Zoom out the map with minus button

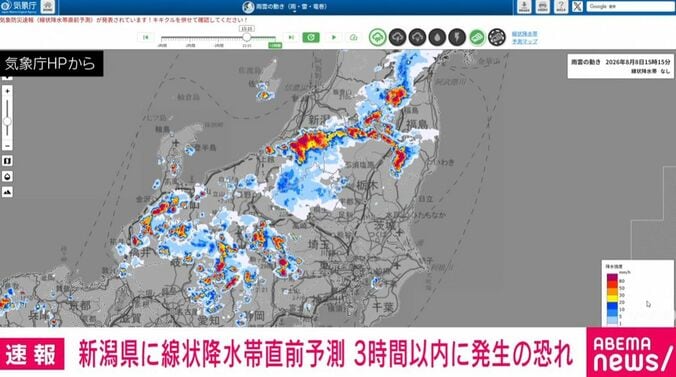click(7, 146)
